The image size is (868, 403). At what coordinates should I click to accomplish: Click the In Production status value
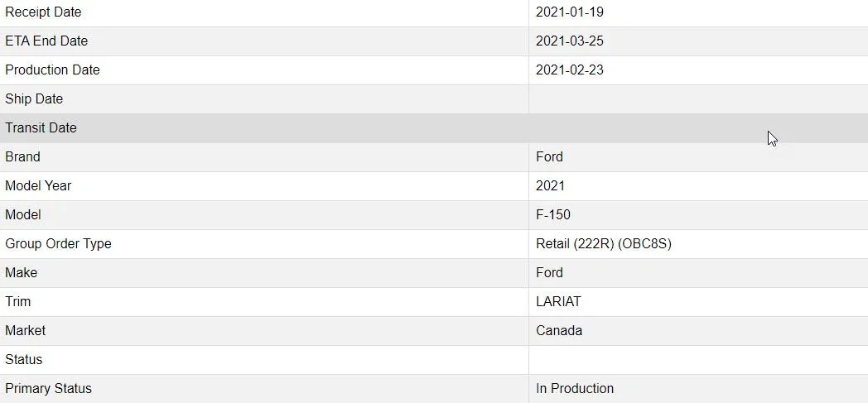pyautogui.click(x=575, y=389)
